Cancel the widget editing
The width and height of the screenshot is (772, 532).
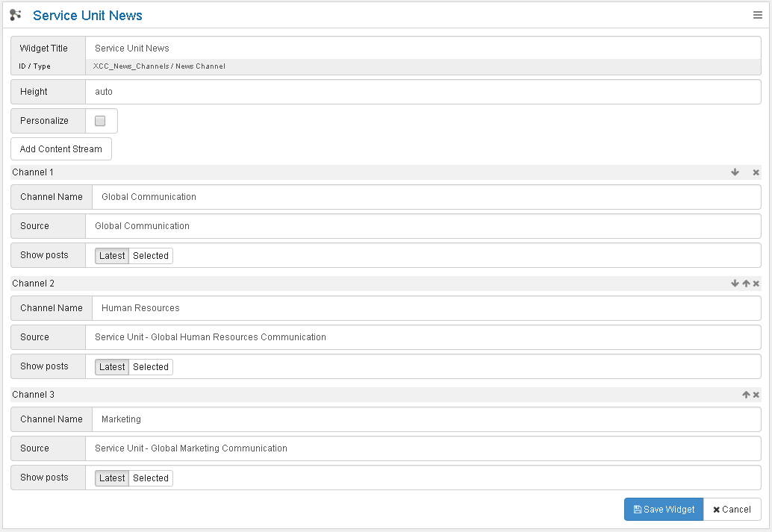click(732, 510)
